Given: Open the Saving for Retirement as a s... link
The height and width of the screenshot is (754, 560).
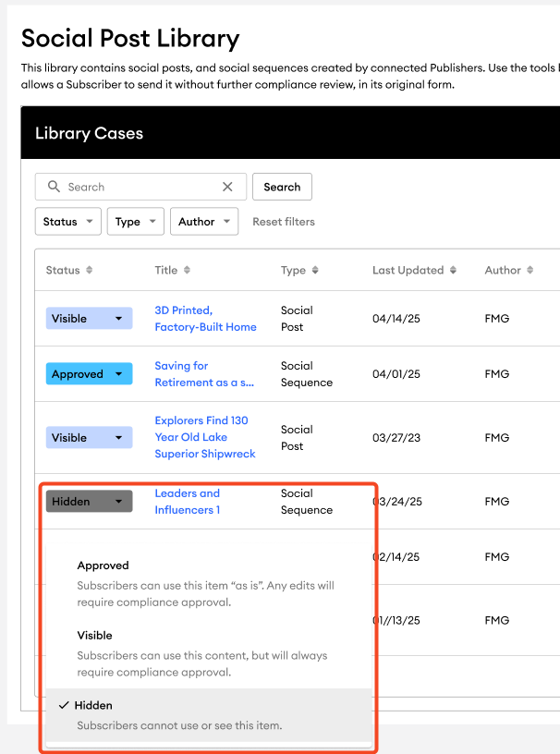Looking at the screenshot, I should point(204,374).
